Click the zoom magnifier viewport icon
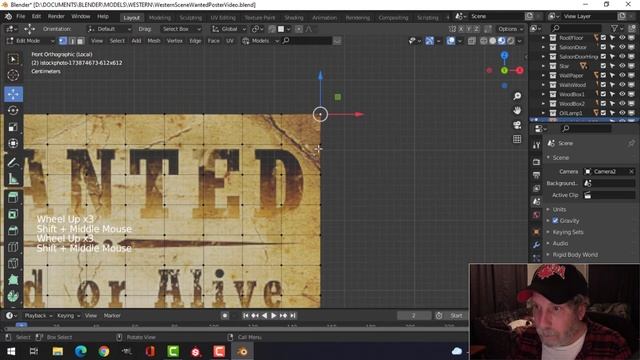This screenshot has height=360, width=640. (517, 96)
